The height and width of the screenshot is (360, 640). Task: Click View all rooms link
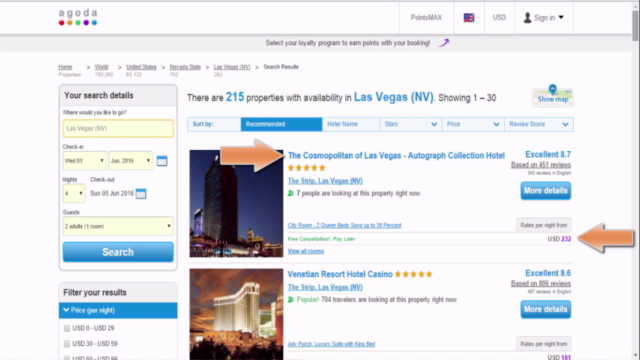coord(306,251)
